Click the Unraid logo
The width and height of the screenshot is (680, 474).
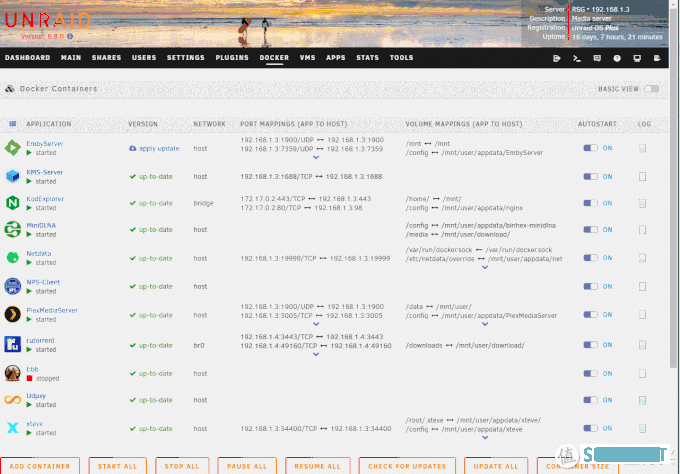click(x=47, y=20)
